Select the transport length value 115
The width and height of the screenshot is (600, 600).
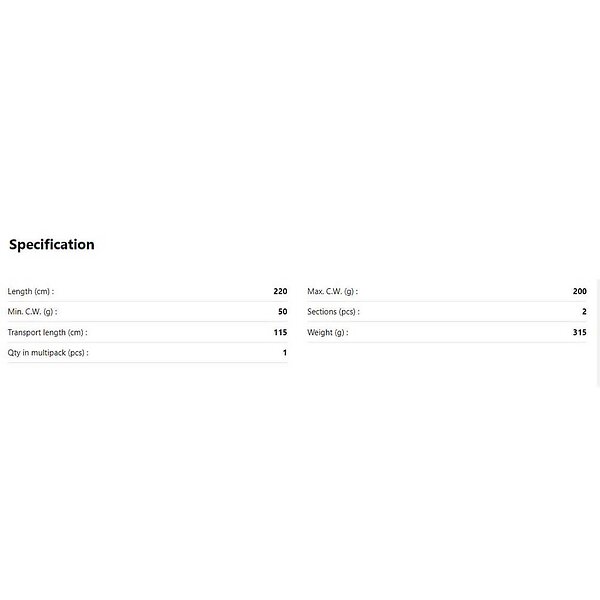pos(280,332)
